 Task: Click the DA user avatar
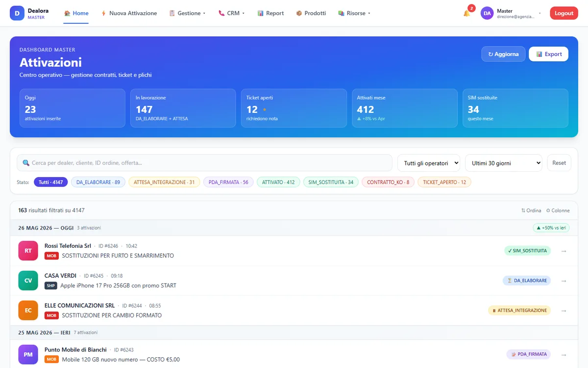click(x=487, y=13)
